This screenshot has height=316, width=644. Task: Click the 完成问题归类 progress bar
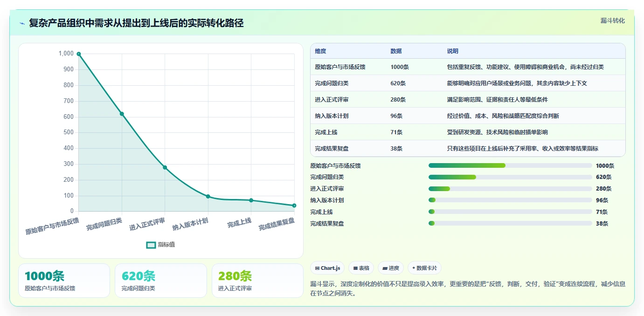(x=510, y=177)
